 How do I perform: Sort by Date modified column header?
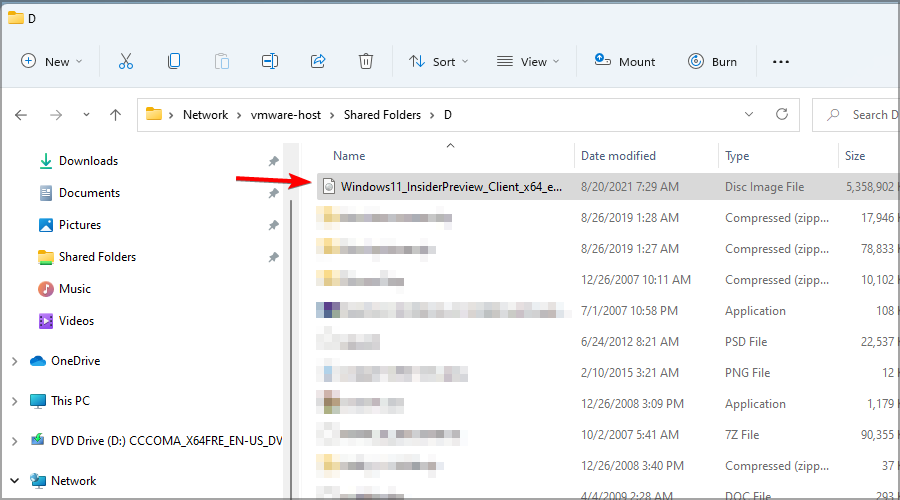pos(618,156)
